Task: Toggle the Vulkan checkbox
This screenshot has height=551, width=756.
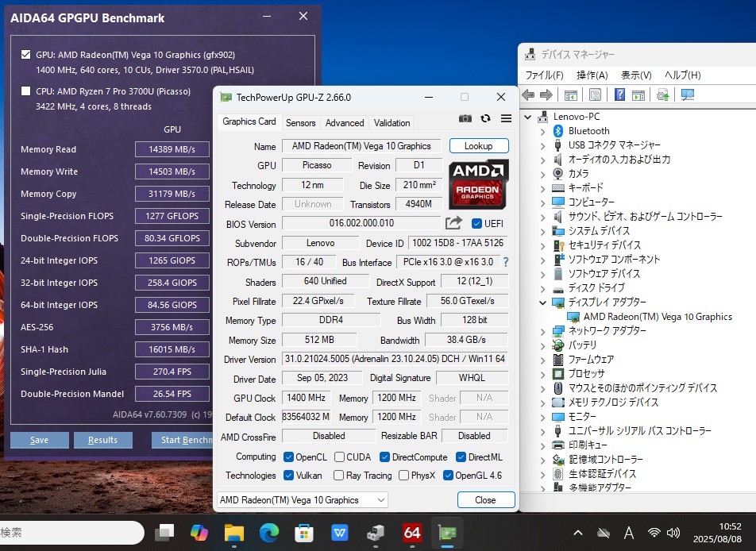Action: point(289,476)
